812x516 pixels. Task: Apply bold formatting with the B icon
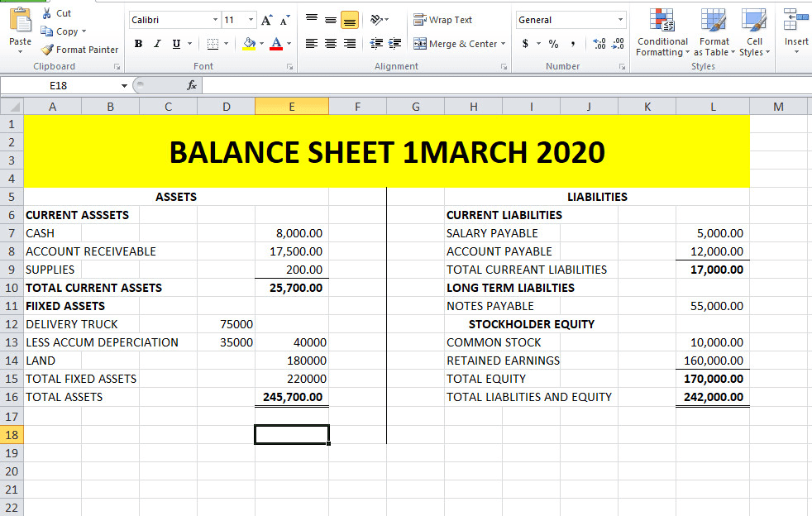(x=138, y=43)
